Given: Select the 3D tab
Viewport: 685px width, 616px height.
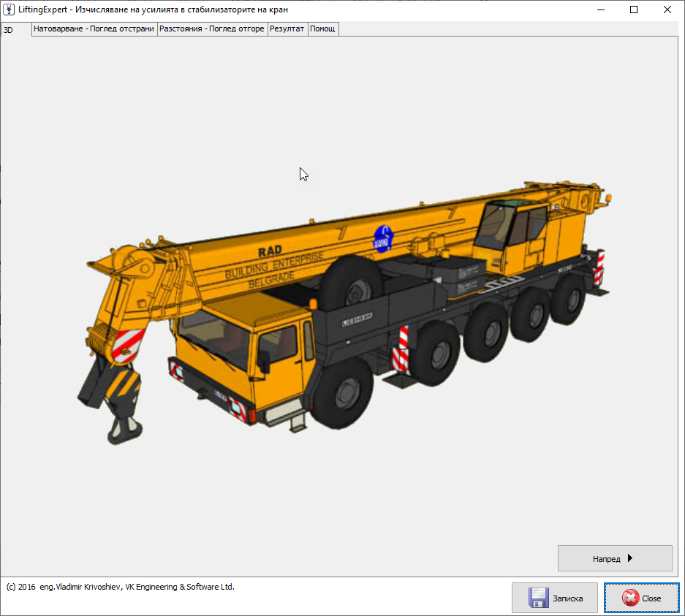Looking at the screenshot, I should coord(10,30).
